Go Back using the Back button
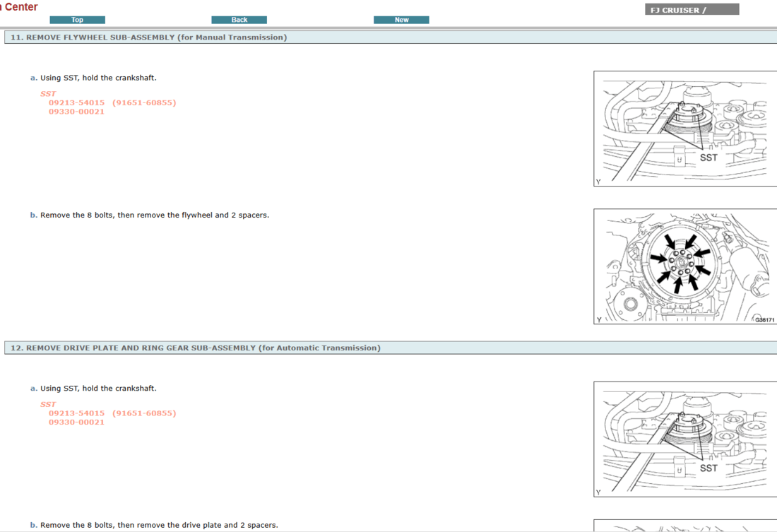This screenshot has width=777, height=532. click(x=239, y=20)
